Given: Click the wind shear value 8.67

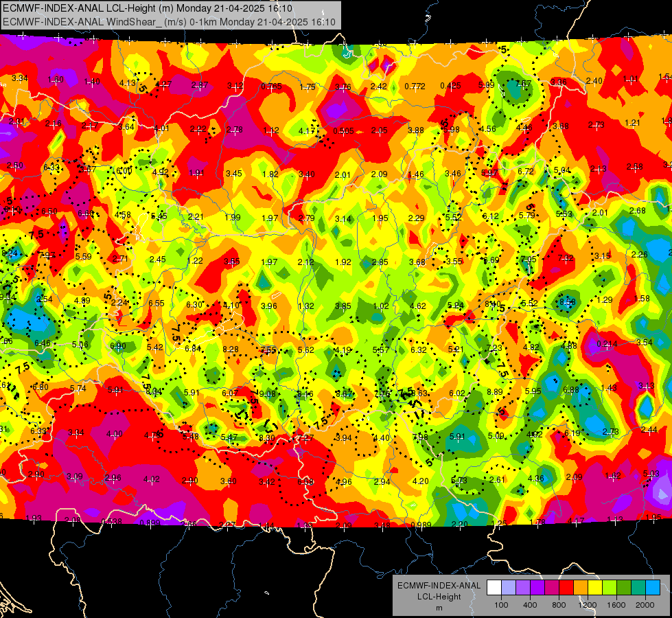Looking at the screenshot, I should tap(344, 393).
